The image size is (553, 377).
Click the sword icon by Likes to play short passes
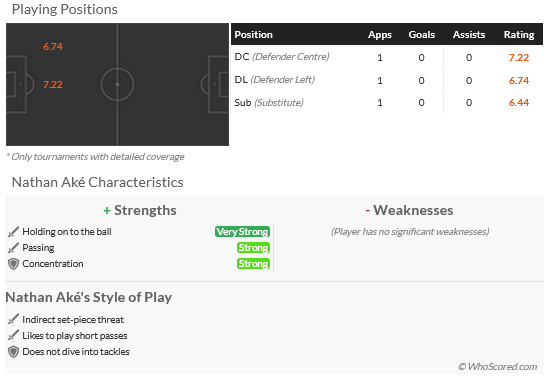click(x=13, y=336)
